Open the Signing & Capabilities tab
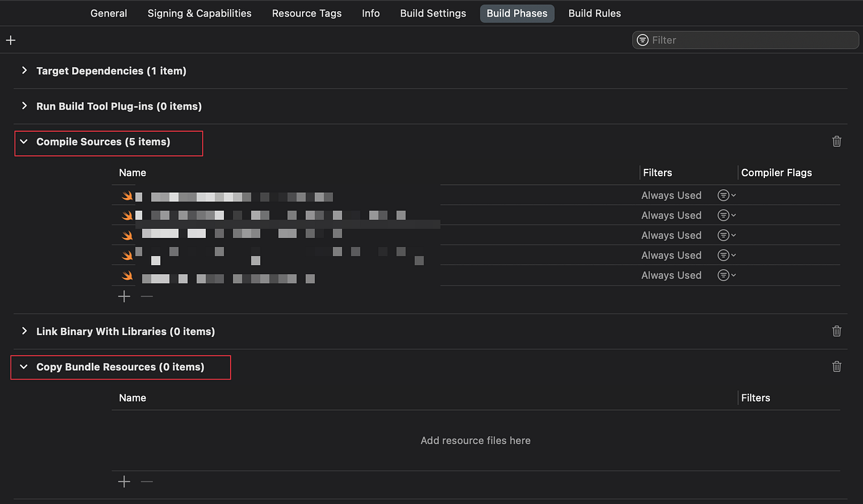The image size is (863, 504). click(x=199, y=13)
